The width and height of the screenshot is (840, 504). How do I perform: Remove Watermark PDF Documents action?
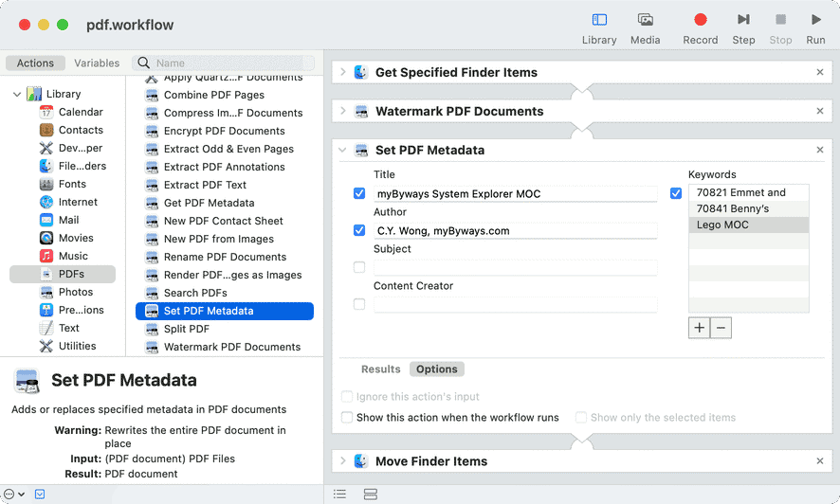820,111
